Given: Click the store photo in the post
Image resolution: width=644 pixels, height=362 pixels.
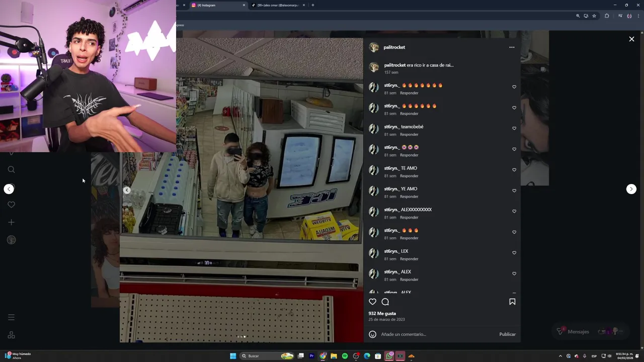Looking at the screenshot, I should (x=241, y=190).
